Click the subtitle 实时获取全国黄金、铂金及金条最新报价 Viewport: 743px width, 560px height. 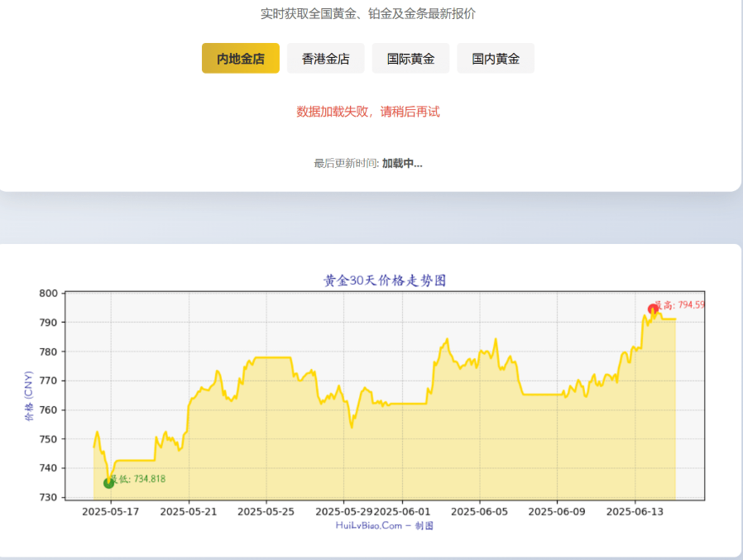pyautogui.click(x=368, y=14)
